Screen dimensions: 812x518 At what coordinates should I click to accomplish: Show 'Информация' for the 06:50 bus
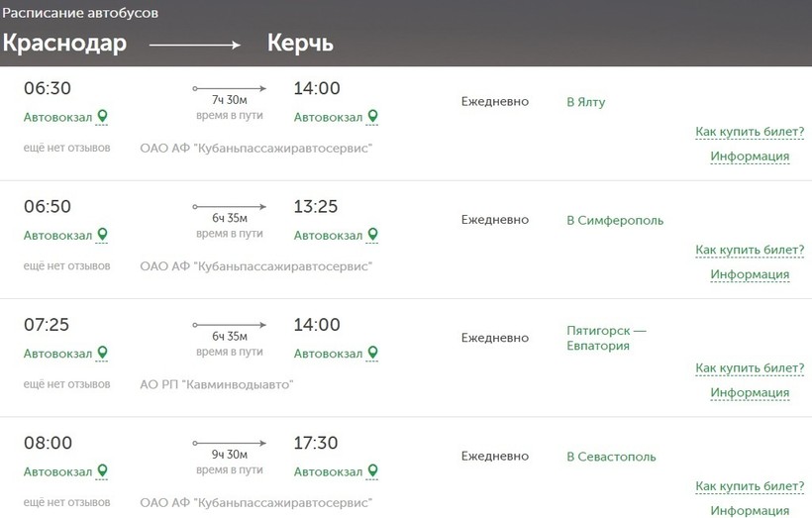pyautogui.click(x=750, y=274)
